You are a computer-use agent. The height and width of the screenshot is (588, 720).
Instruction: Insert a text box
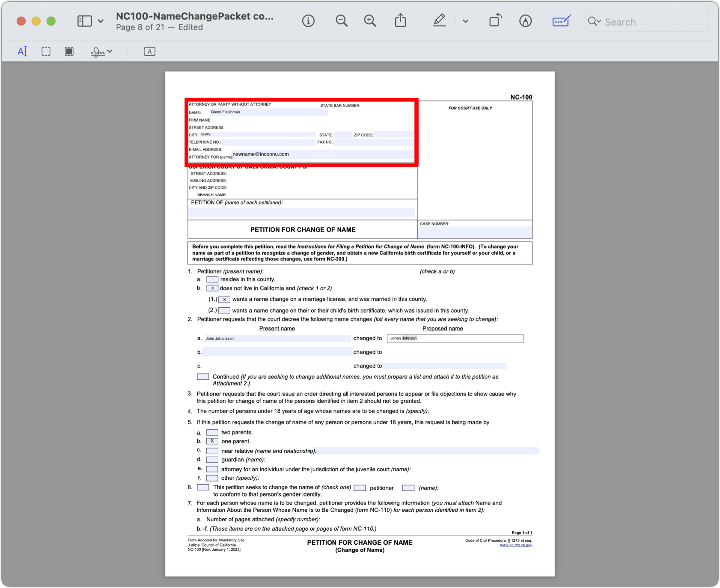tap(149, 51)
